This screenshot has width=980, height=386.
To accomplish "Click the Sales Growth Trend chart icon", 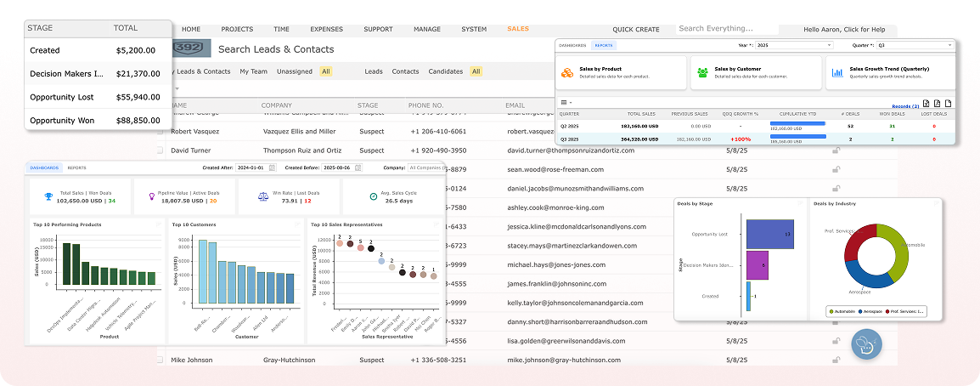I will point(837,72).
